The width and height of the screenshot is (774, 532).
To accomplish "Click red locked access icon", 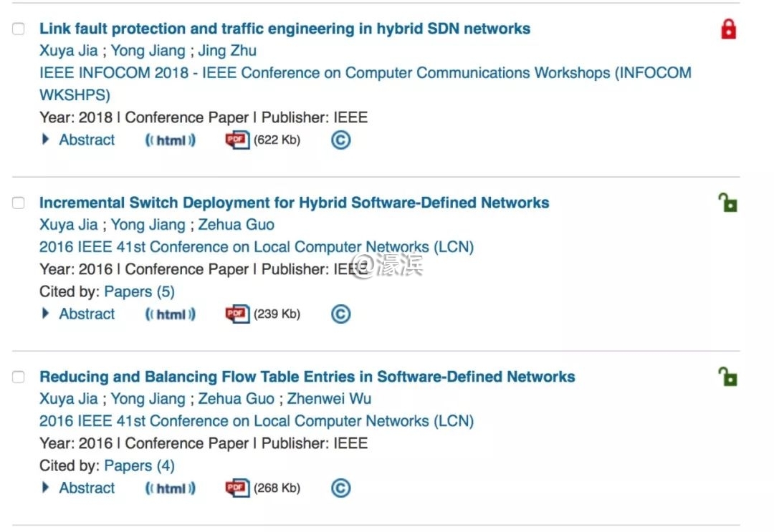I will pyautogui.click(x=728, y=30).
